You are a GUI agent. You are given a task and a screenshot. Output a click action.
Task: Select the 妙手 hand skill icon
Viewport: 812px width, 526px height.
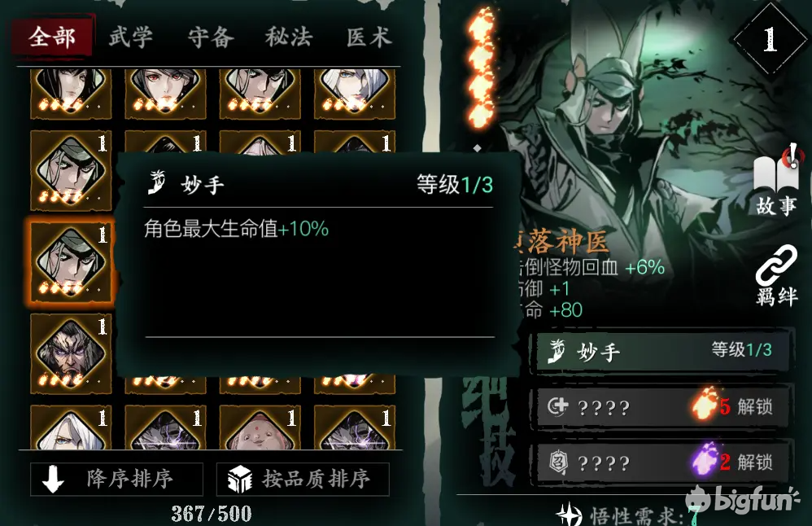[557, 352]
